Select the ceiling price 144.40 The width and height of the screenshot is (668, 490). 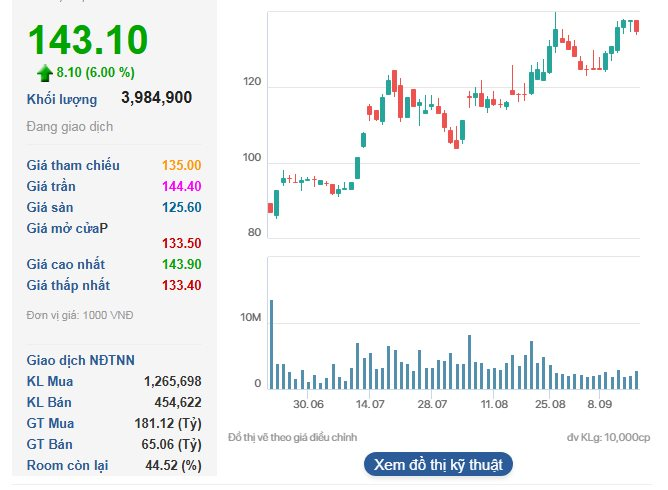(x=181, y=186)
